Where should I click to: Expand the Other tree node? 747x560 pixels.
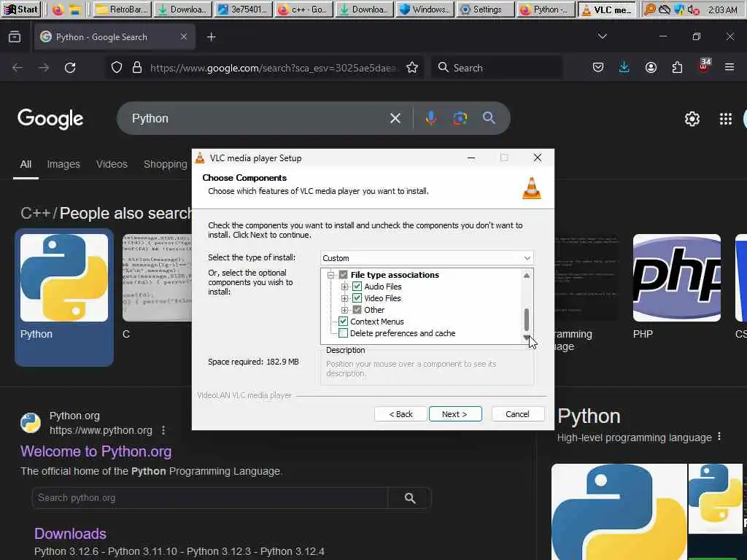344,310
